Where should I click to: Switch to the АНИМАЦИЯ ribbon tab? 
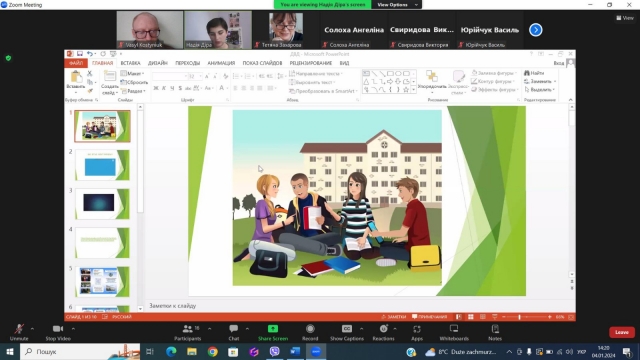pyautogui.click(x=221, y=63)
